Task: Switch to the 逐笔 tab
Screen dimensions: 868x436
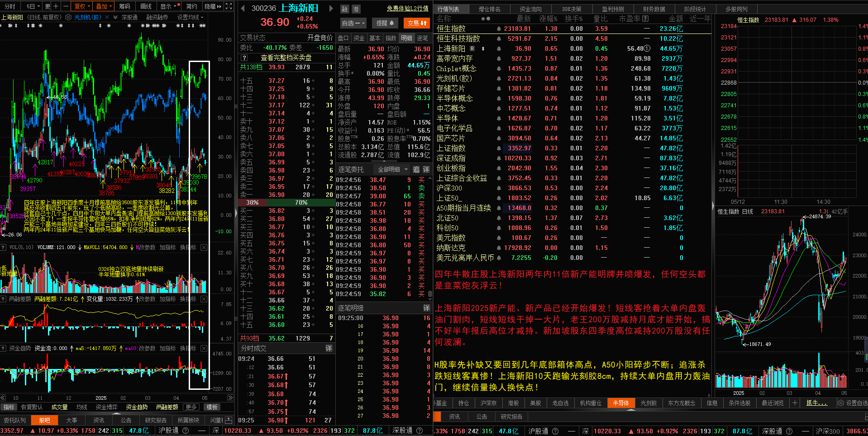Action: click(x=422, y=38)
